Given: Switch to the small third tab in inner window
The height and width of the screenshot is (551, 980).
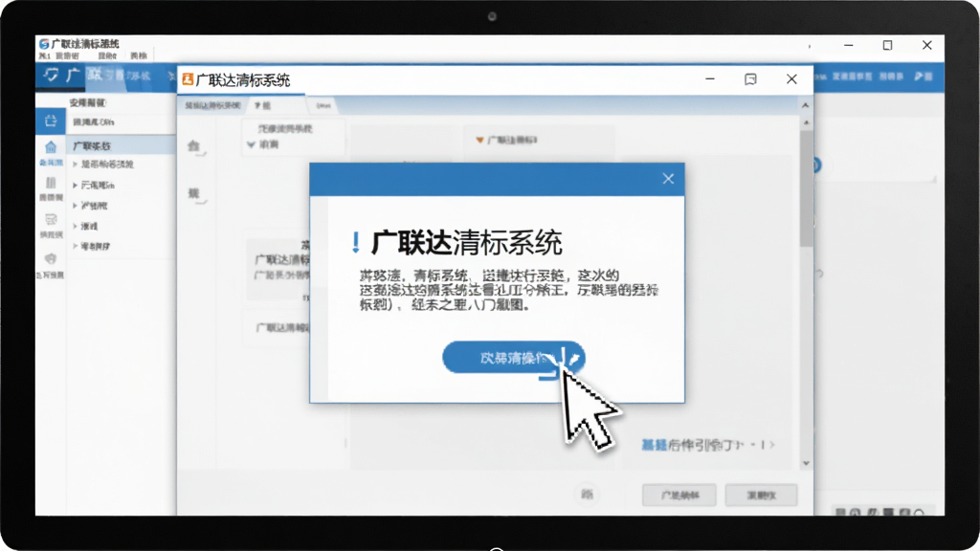Looking at the screenshot, I should point(323,105).
